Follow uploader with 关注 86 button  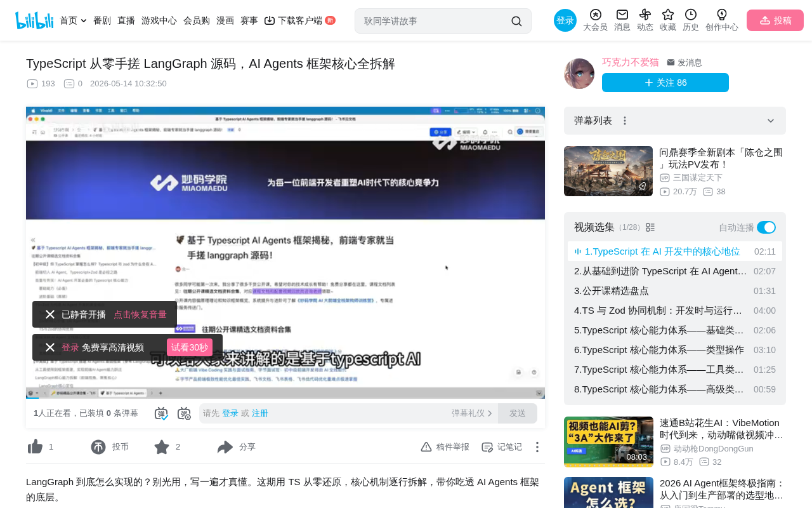coord(665,83)
